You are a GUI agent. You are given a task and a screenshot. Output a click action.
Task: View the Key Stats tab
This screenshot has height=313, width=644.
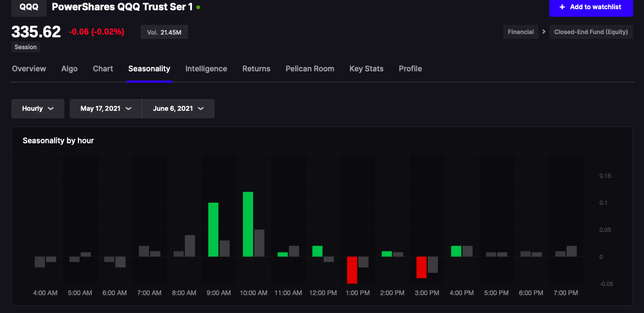coord(367,69)
